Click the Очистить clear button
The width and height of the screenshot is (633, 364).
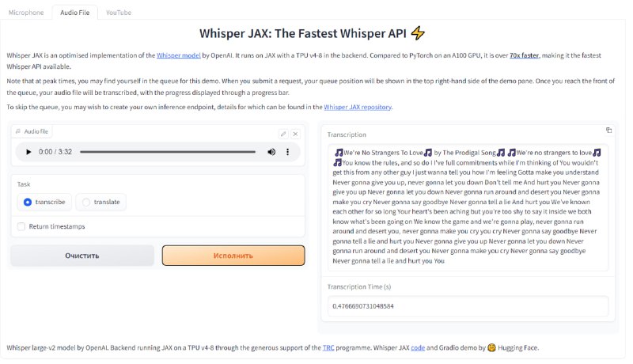point(82,256)
